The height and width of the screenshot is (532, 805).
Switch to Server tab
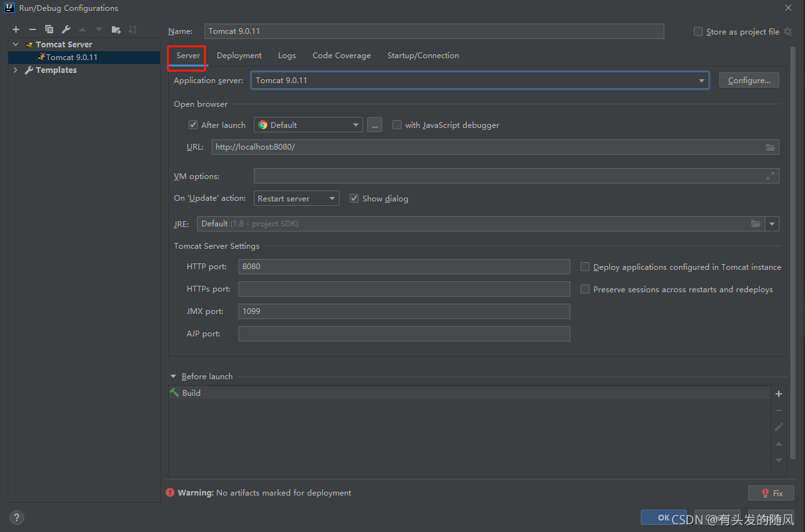pos(188,56)
